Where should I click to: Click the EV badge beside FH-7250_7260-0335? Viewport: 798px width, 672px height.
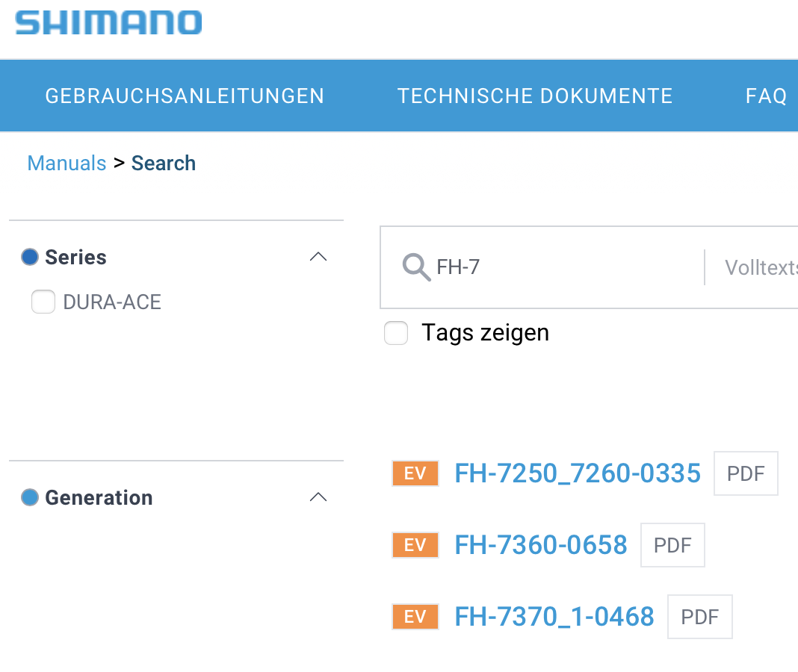coord(415,473)
